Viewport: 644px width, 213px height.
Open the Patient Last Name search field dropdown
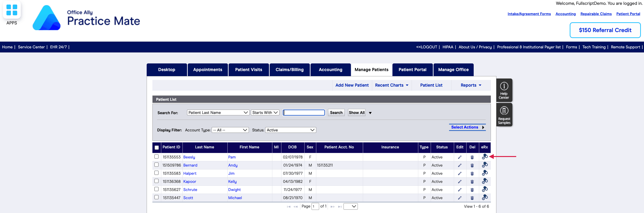click(x=218, y=113)
